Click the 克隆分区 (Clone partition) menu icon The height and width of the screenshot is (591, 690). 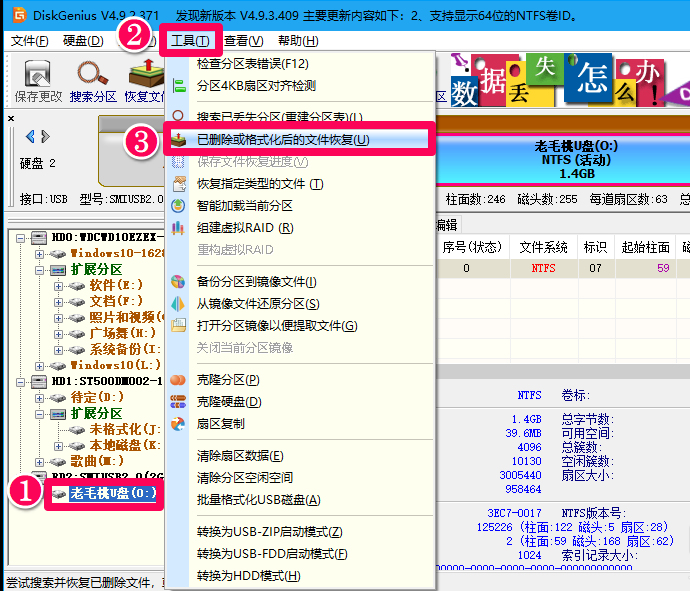pos(178,380)
